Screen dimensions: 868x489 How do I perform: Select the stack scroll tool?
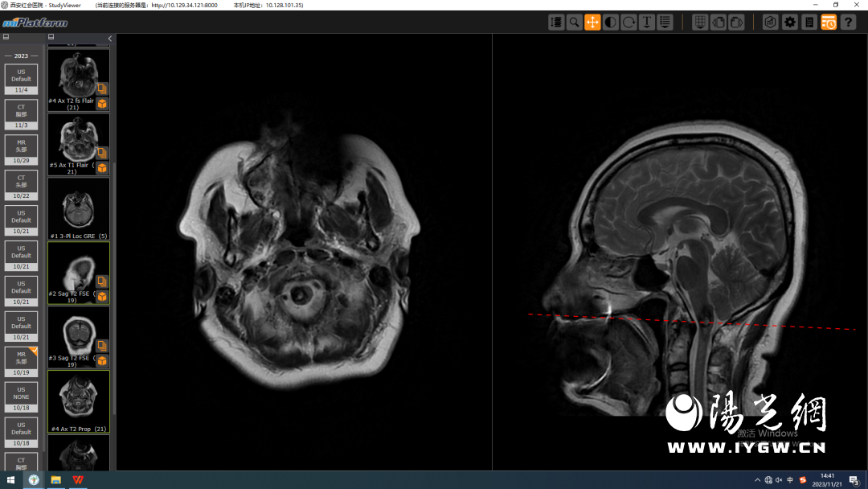point(556,23)
